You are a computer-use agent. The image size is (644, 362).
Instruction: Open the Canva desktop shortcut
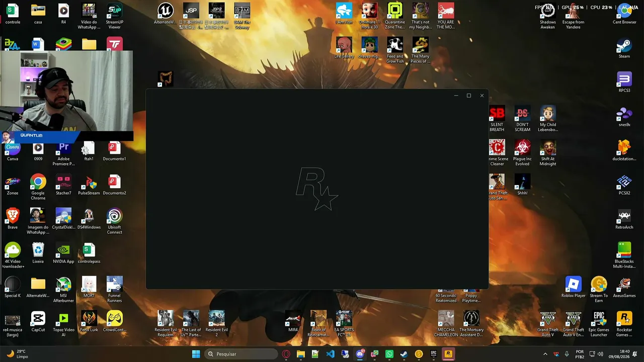[x=13, y=151]
